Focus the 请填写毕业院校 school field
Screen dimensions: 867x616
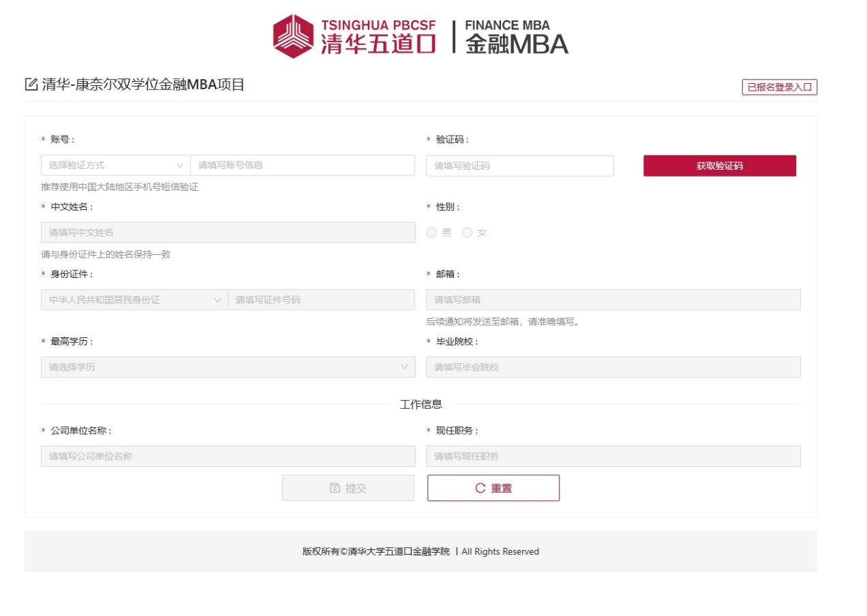[x=613, y=367]
